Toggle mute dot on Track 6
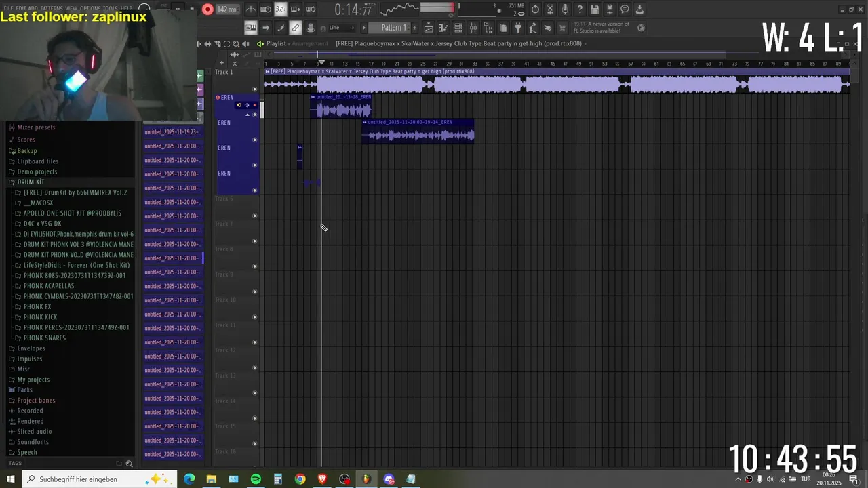 click(x=255, y=216)
